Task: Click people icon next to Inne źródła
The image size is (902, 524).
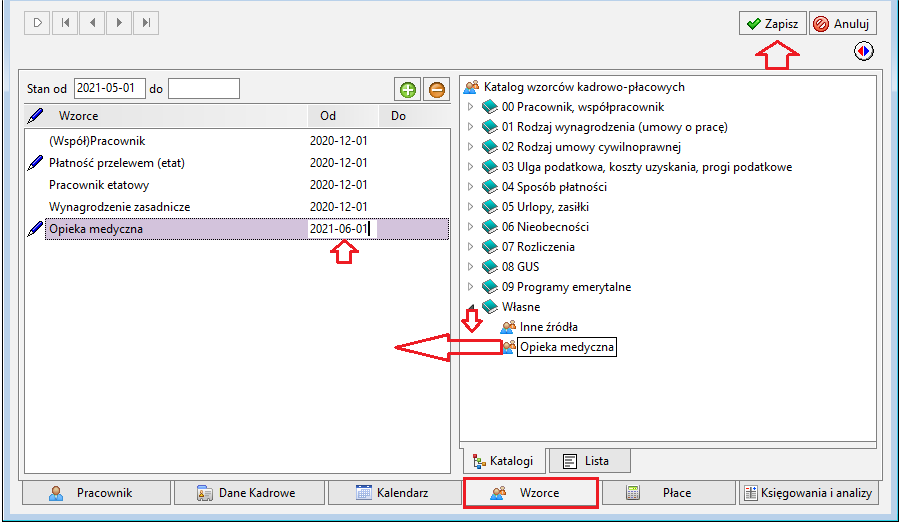Action: tap(508, 327)
